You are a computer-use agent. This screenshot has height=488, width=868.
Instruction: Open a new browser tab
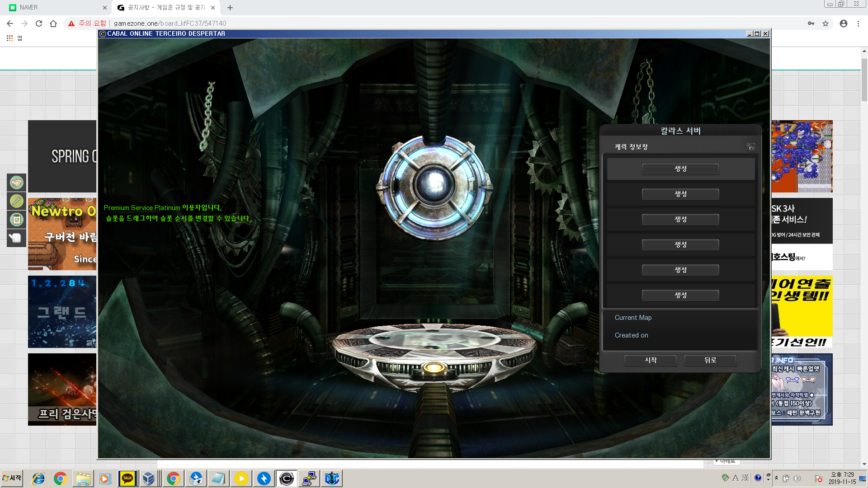tap(230, 7)
